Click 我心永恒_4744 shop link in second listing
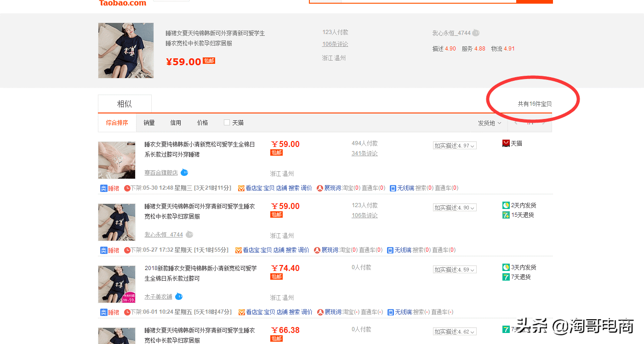Viewport: 644px width, 344px height. click(x=164, y=235)
